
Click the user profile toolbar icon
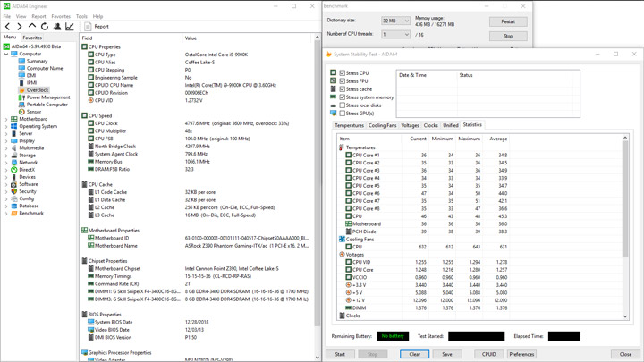(57, 27)
